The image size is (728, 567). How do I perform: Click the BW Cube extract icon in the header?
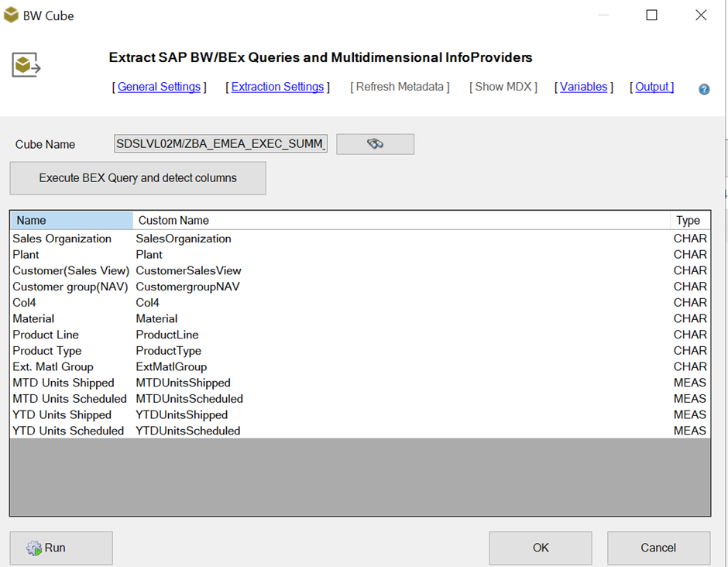pyautogui.click(x=26, y=64)
